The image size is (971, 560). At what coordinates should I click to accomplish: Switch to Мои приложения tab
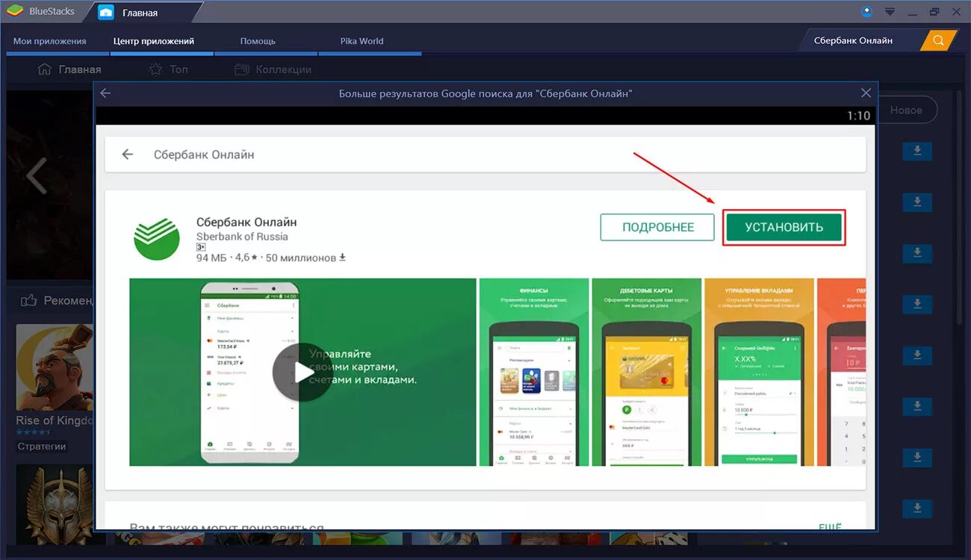point(50,41)
